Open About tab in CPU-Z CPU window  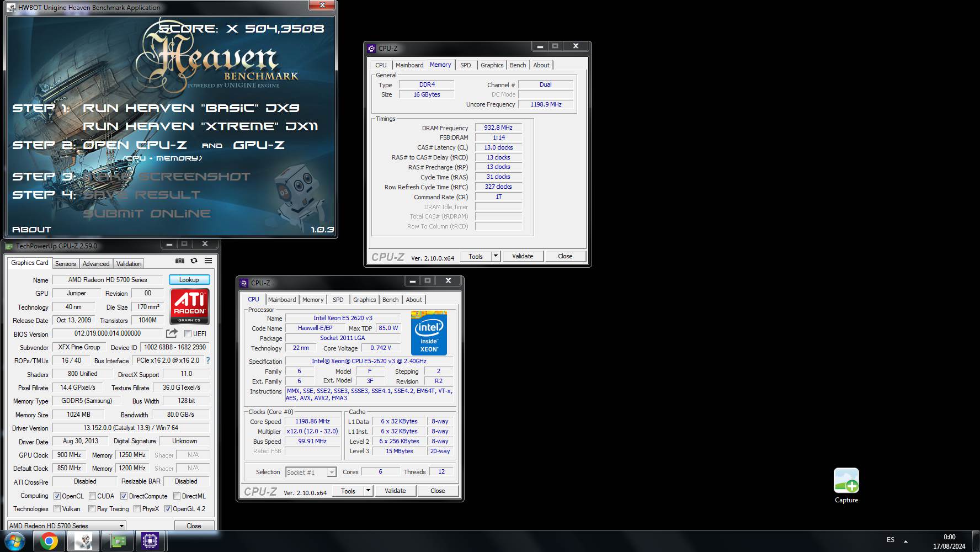point(414,300)
